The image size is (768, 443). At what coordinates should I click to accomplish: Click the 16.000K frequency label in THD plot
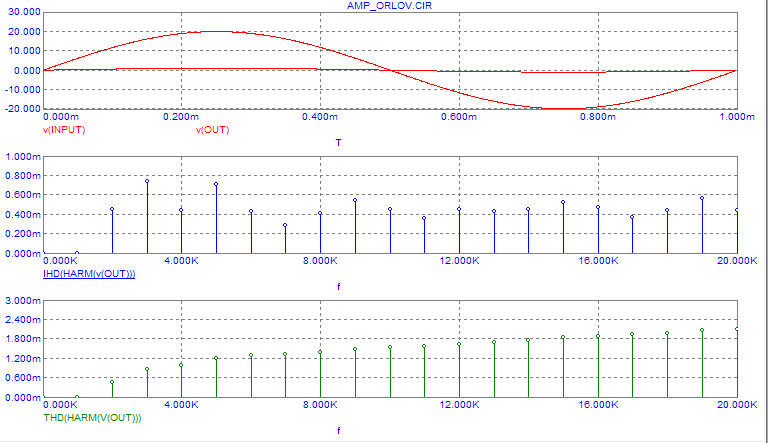pyautogui.click(x=598, y=404)
